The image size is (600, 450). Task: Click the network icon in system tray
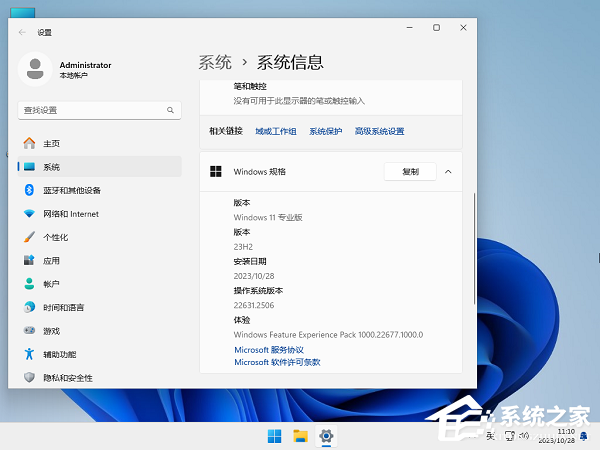510,436
